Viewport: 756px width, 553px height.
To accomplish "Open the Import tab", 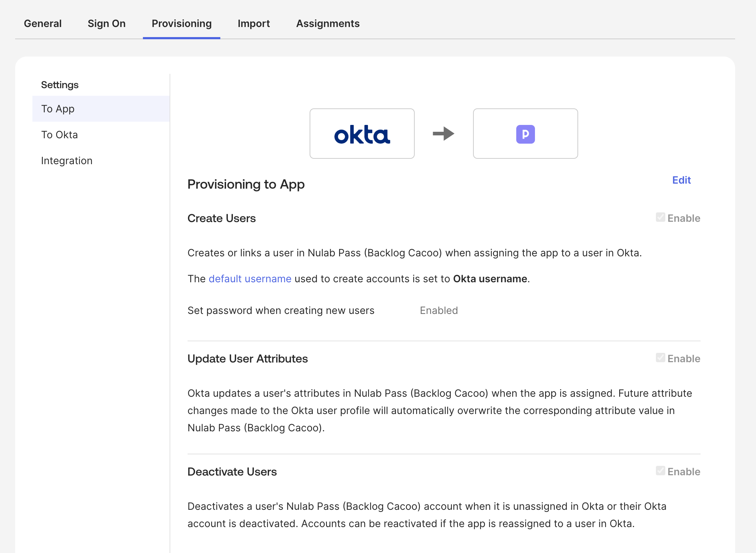I will 254,24.
